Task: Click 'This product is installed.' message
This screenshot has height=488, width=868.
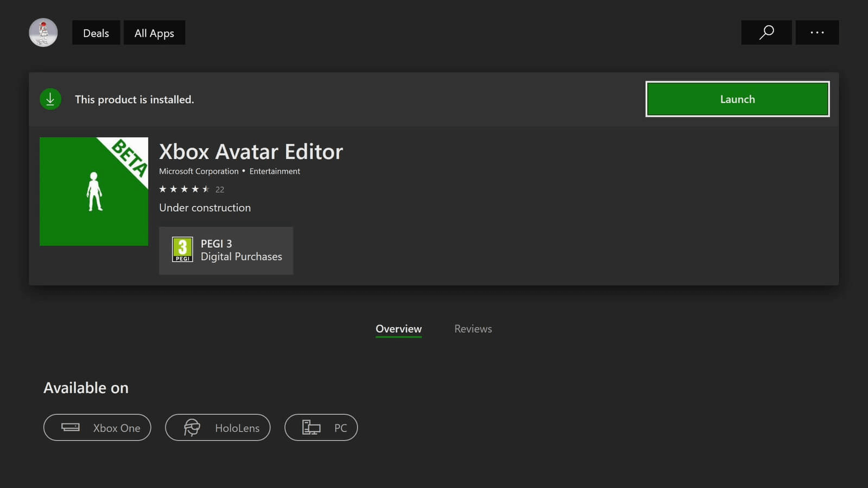Action: (134, 99)
